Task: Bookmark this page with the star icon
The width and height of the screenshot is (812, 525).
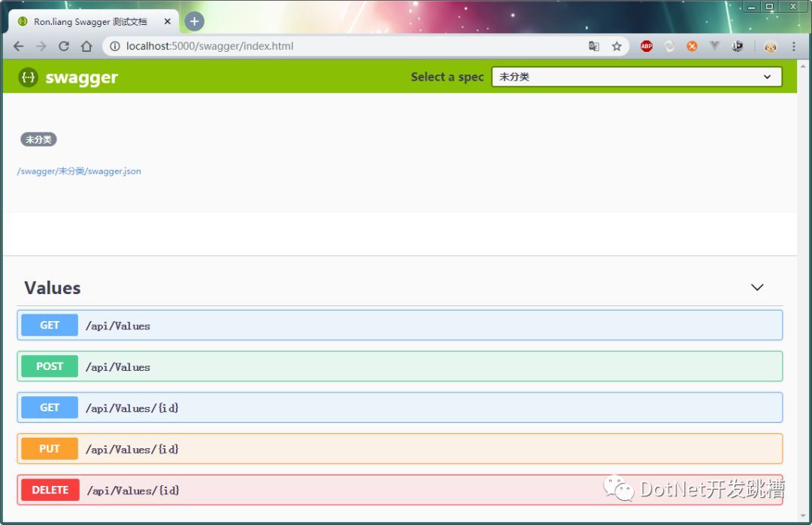Action: (617, 46)
